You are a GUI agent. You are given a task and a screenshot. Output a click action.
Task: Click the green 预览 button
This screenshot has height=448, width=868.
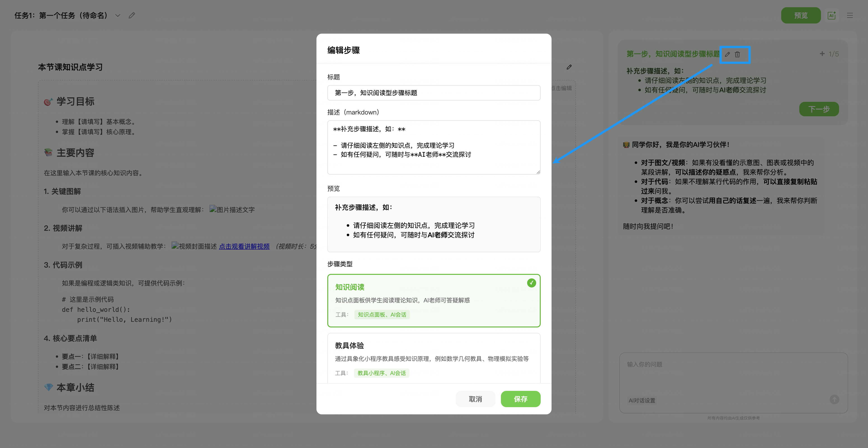pyautogui.click(x=801, y=16)
